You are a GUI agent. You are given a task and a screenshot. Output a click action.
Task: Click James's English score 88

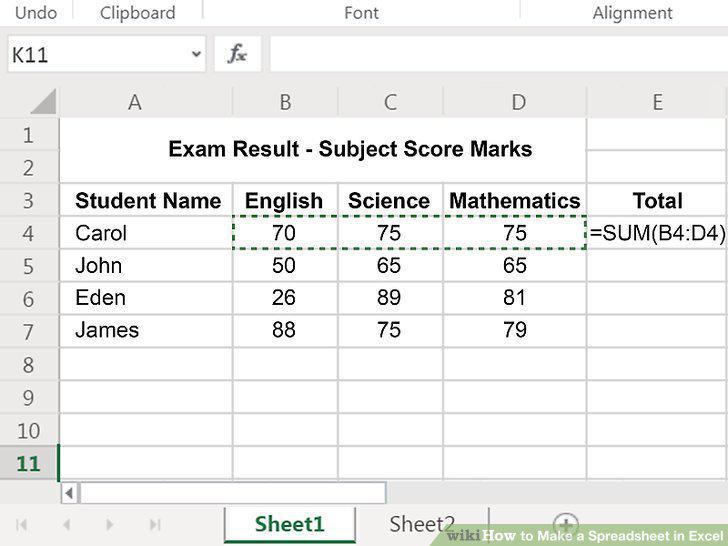click(285, 332)
